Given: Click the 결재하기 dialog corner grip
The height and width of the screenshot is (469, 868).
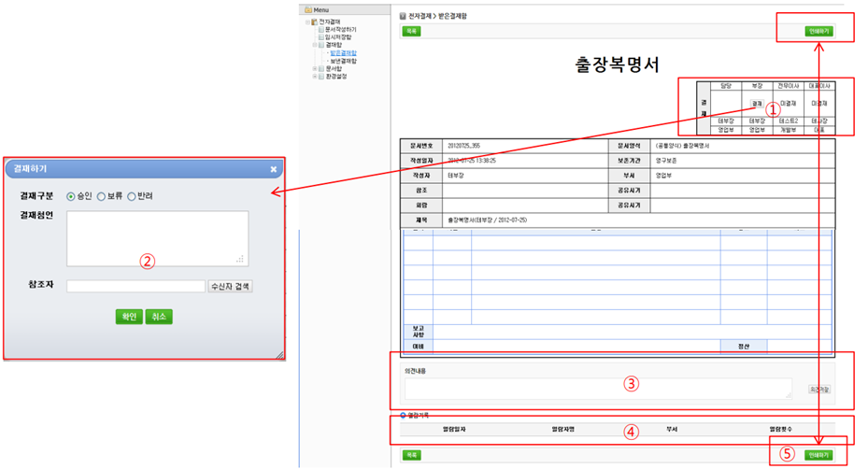Looking at the screenshot, I should 280,355.
